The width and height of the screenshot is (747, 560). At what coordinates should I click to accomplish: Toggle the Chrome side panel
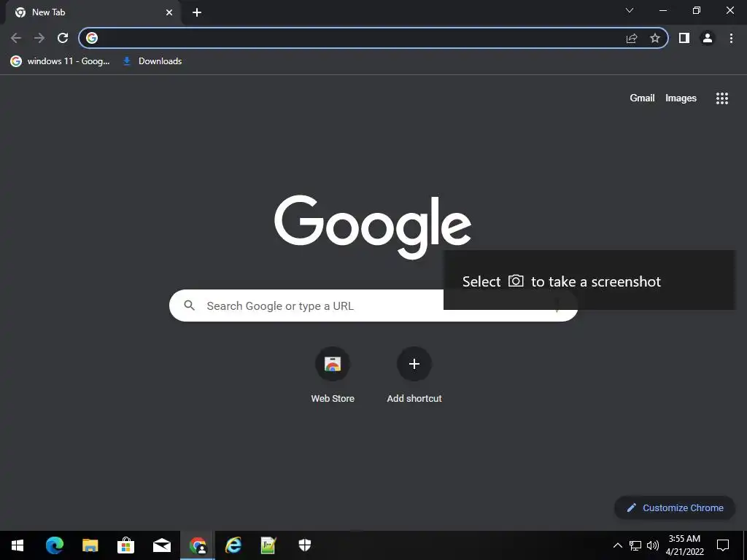coord(684,38)
